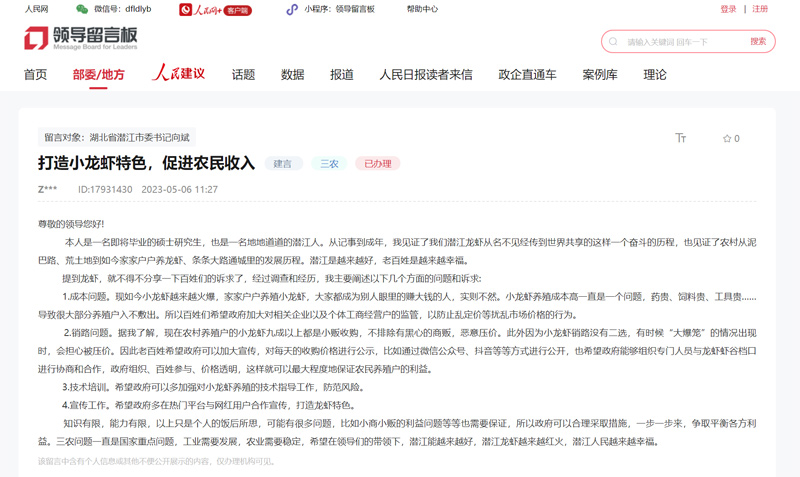Click the 三农 category tag
800x477 pixels.
329,164
